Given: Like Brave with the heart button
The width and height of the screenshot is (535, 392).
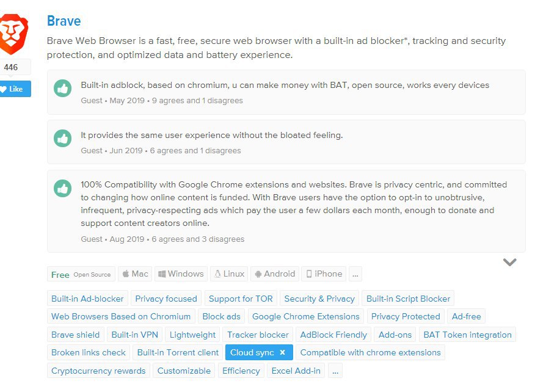Looking at the screenshot, I should click(x=15, y=89).
